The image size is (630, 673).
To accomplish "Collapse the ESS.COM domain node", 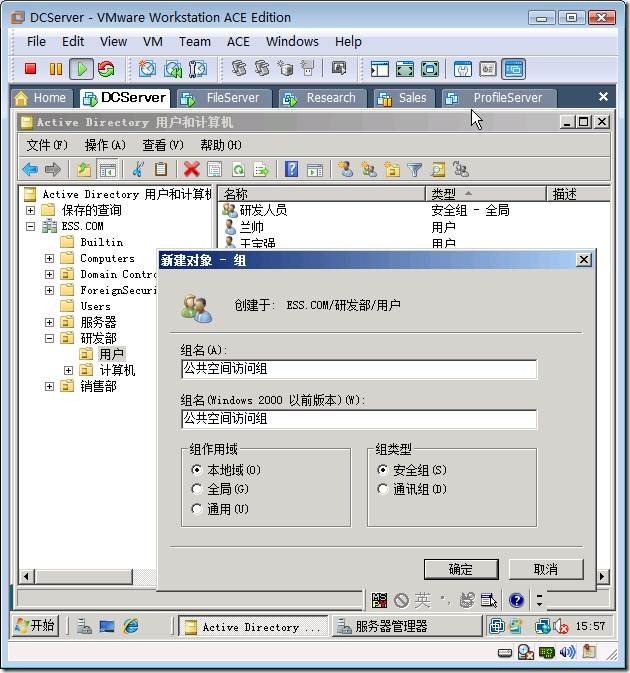I will tap(30, 226).
